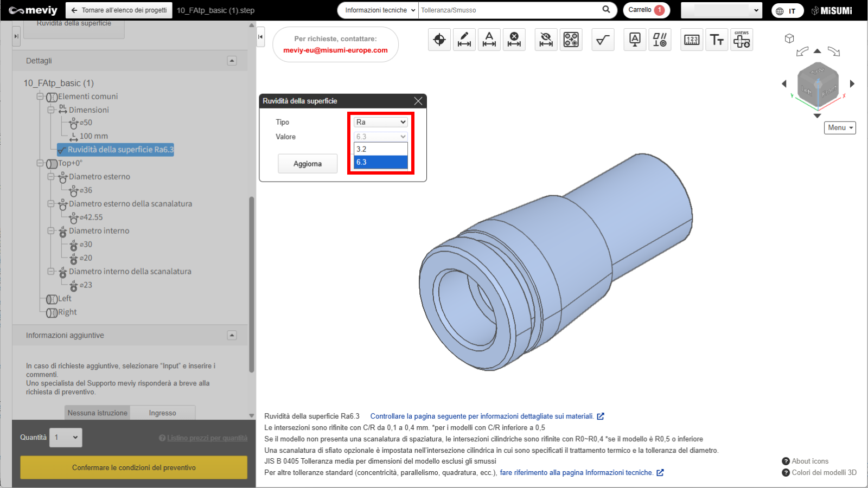Toggle the hide dimensions eye icon
This screenshot has width=868, height=488.
(x=546, y=40)
